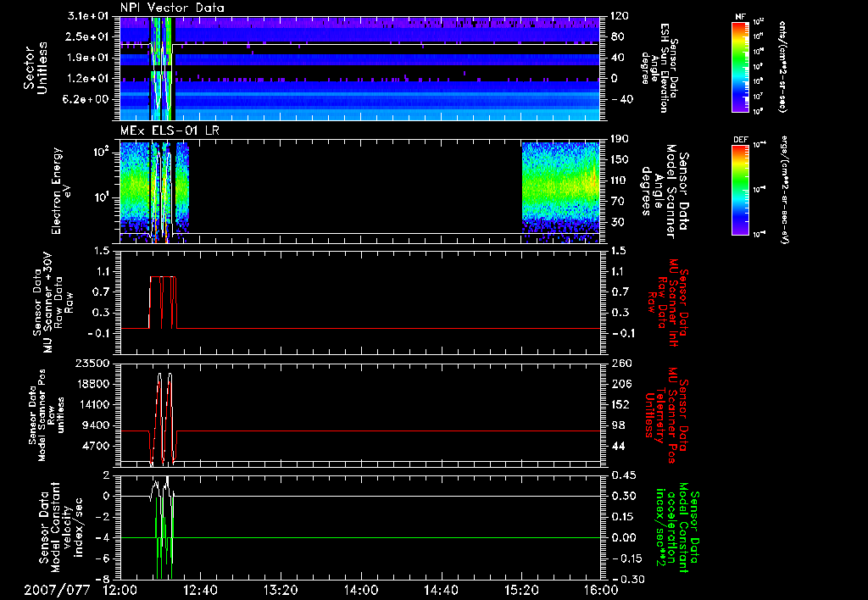The image size is (868, 600).
Task: Click the "18800" scanner position tick label
Action: click(x=93, y=384)
